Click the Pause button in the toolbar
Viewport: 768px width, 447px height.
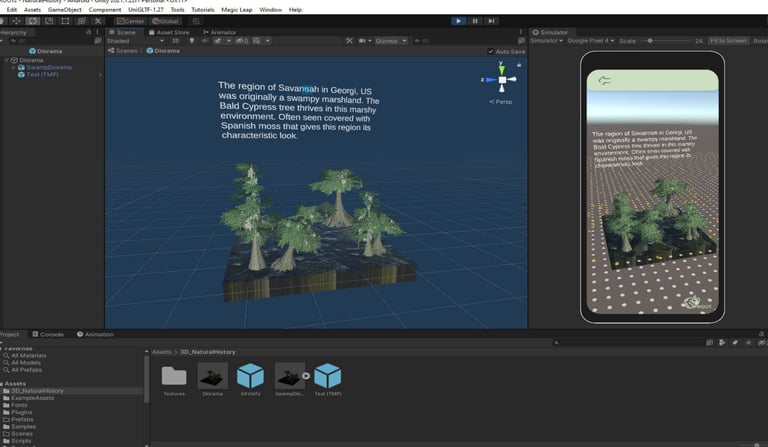[x=475, y=20]
